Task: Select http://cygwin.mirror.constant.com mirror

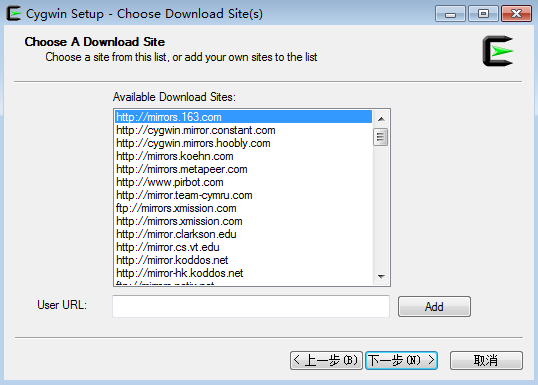Action: pyautogui.click(x=244, y=130)
